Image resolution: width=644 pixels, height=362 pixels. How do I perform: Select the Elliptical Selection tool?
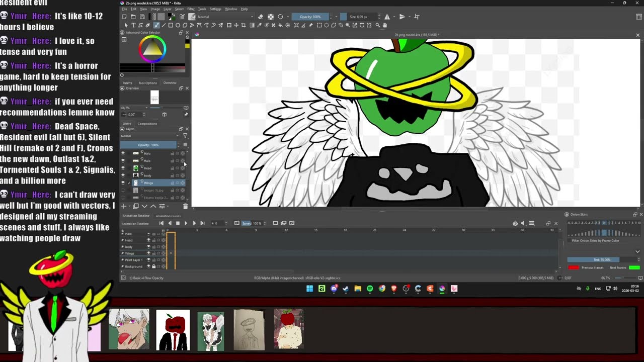(327, 25)
